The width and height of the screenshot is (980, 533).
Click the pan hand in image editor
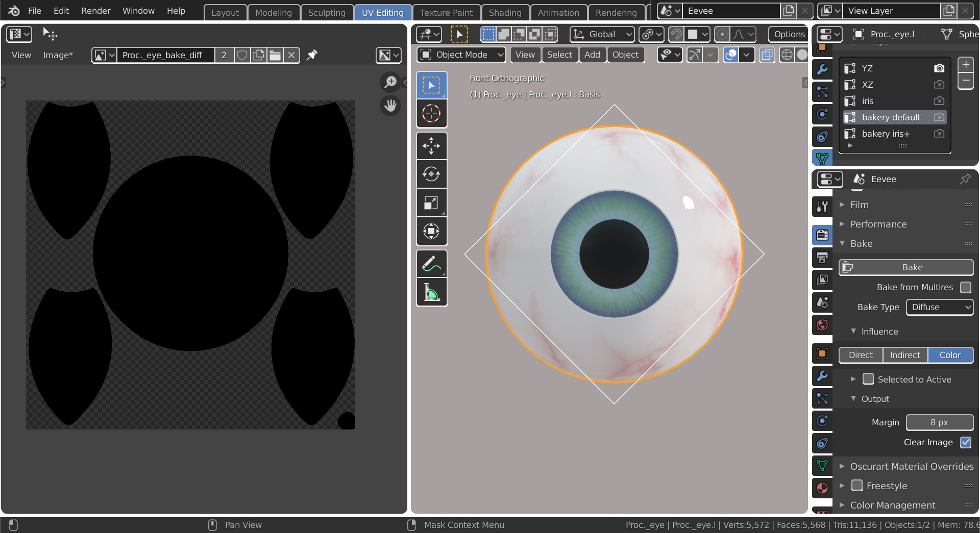click(x=390, y=106)
